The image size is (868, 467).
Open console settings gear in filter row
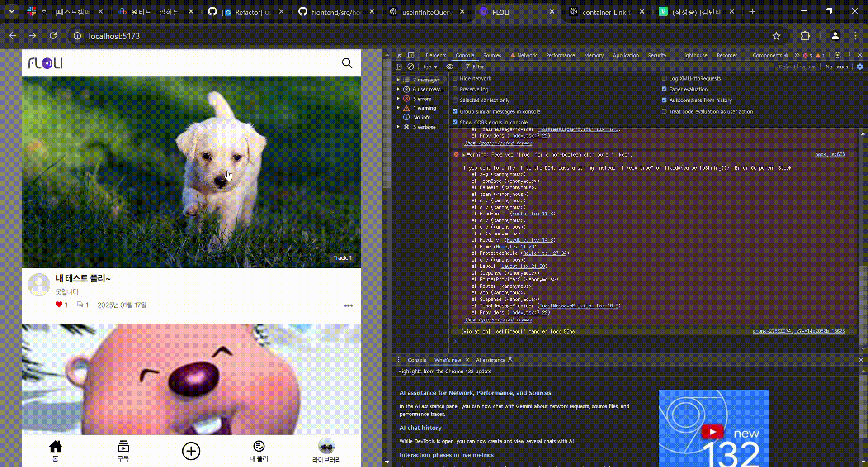(860, 67)
